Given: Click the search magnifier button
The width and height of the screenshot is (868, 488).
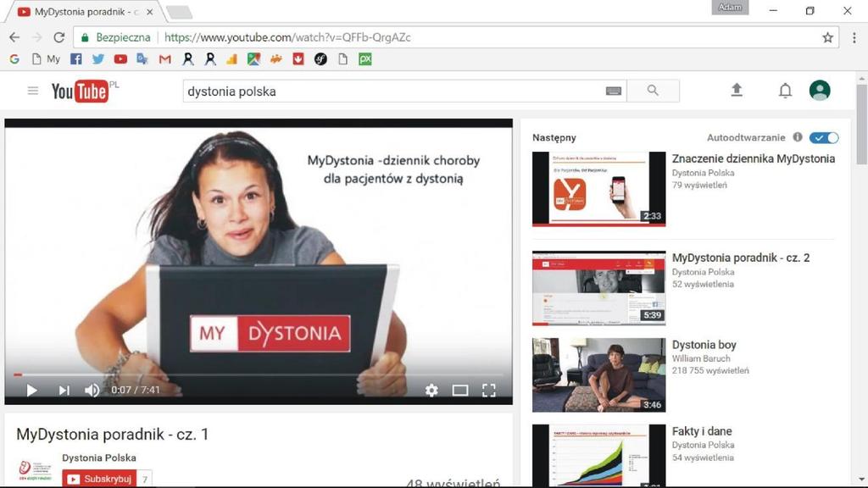Looking at the screenshot, I should (x=654, y=91).
